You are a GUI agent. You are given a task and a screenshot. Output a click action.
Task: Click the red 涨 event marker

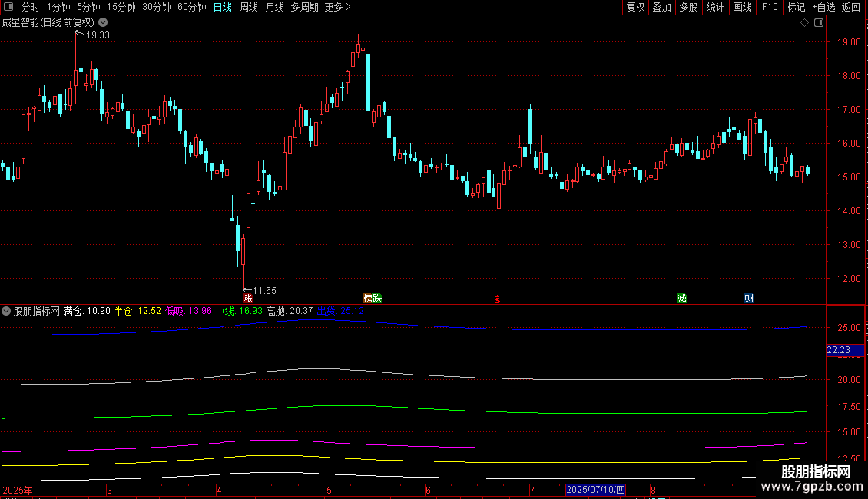(x=247, y=299)
